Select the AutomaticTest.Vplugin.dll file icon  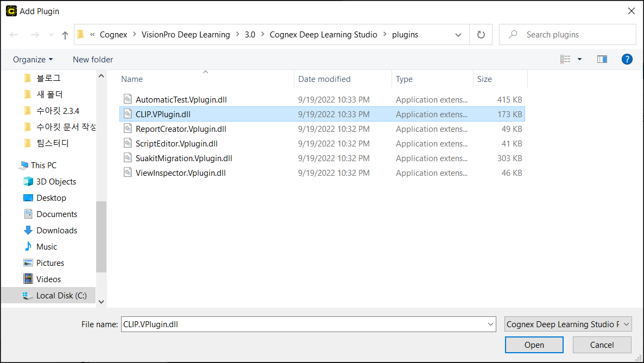(128, 100)
